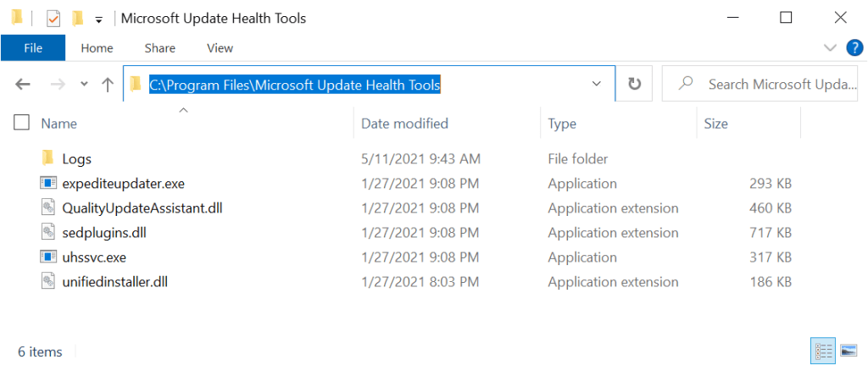Toggle the select all items checkbox
868x365 pixels.
[x=22, y=123]
